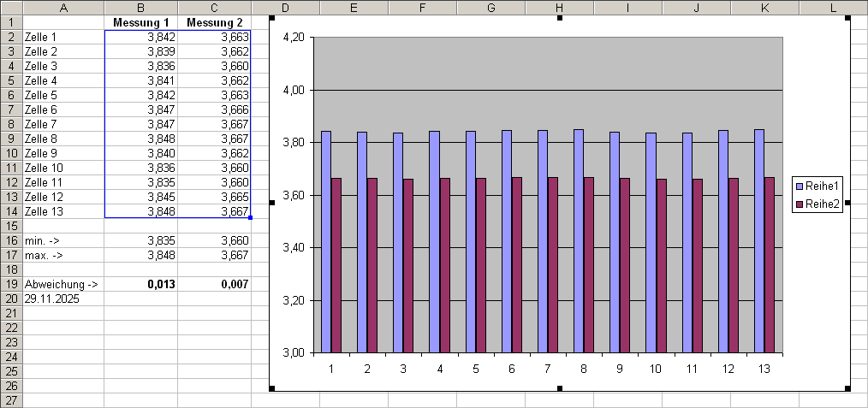Click the maroon Reihe2 legend color swatch
Viewport: 868px width, 408px height.
click(800, 205)
